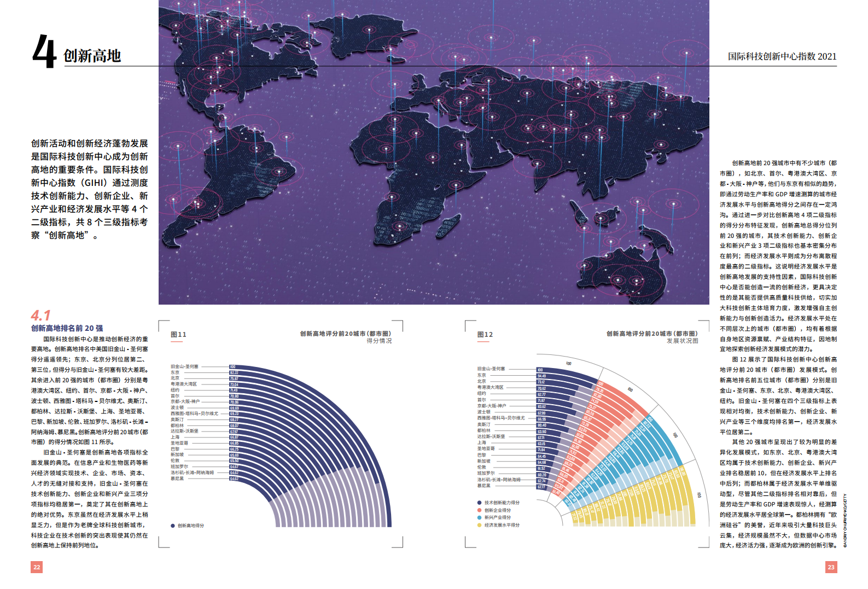The width and height of the screenshot is (868, 589).
Task: Click the 94.49 value in Figure 12
Action: coord(541,376)
